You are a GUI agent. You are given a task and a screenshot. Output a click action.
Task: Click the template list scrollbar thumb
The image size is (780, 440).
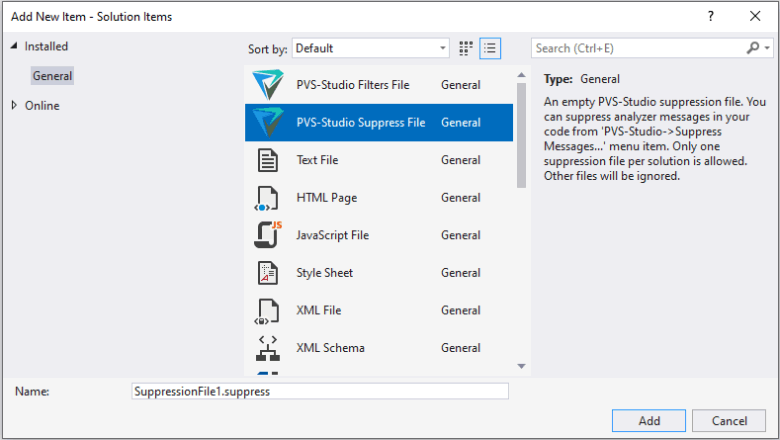click(521, 135)
